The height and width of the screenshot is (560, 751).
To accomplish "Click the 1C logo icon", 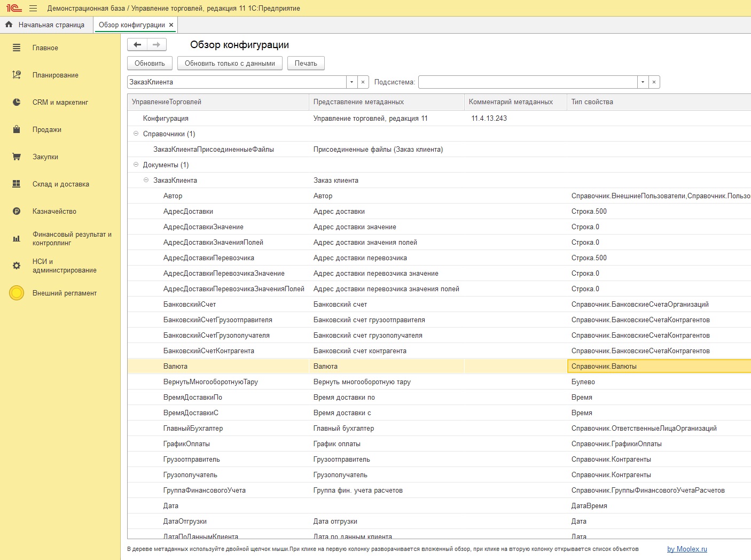I will pos(14,8).
